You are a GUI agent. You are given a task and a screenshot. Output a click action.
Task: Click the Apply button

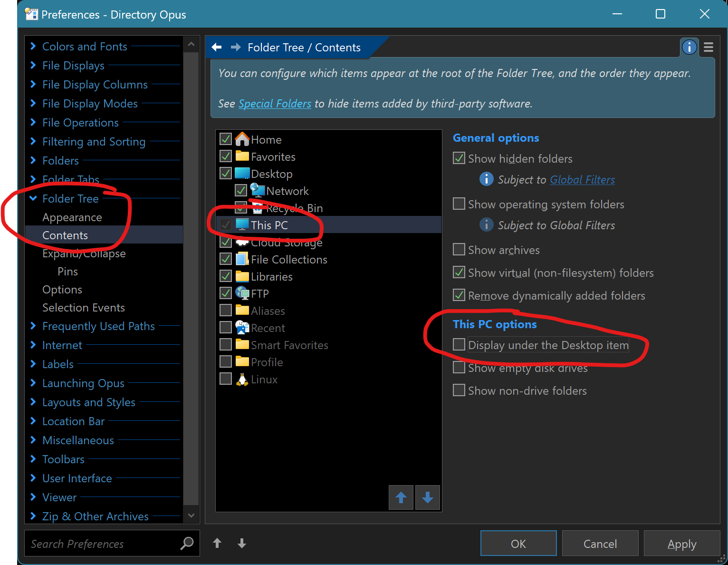pyautogui.click(x=682, y=543)
